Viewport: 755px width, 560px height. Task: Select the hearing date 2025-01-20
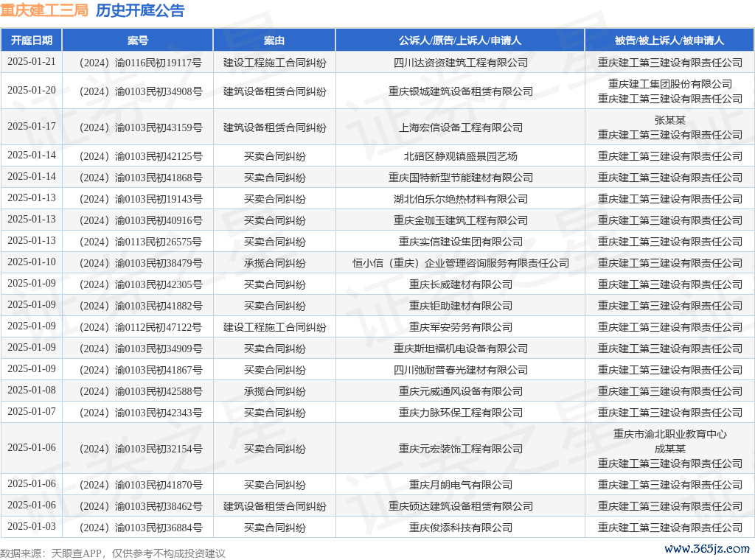(x=32, y=90)
